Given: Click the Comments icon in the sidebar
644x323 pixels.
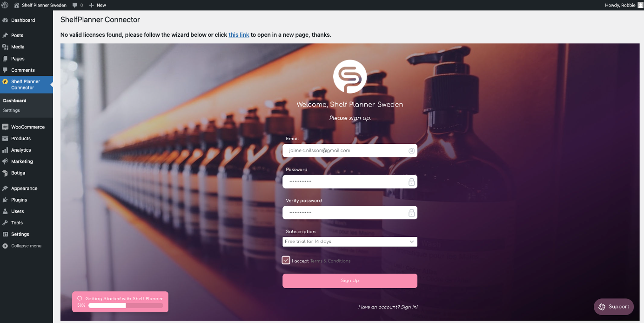Looking at the screenshot, I should tap(5, 70).
